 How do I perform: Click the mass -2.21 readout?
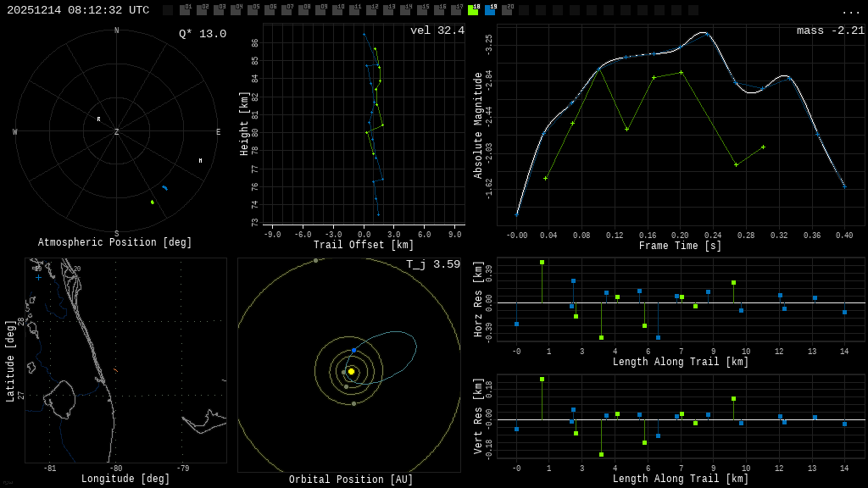coord(830,30)
